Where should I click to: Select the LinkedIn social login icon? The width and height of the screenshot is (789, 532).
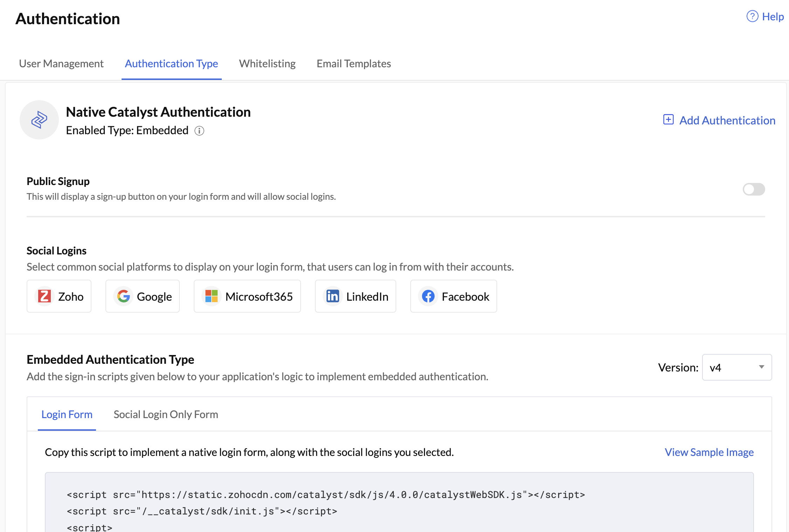(x=333, y=296)
